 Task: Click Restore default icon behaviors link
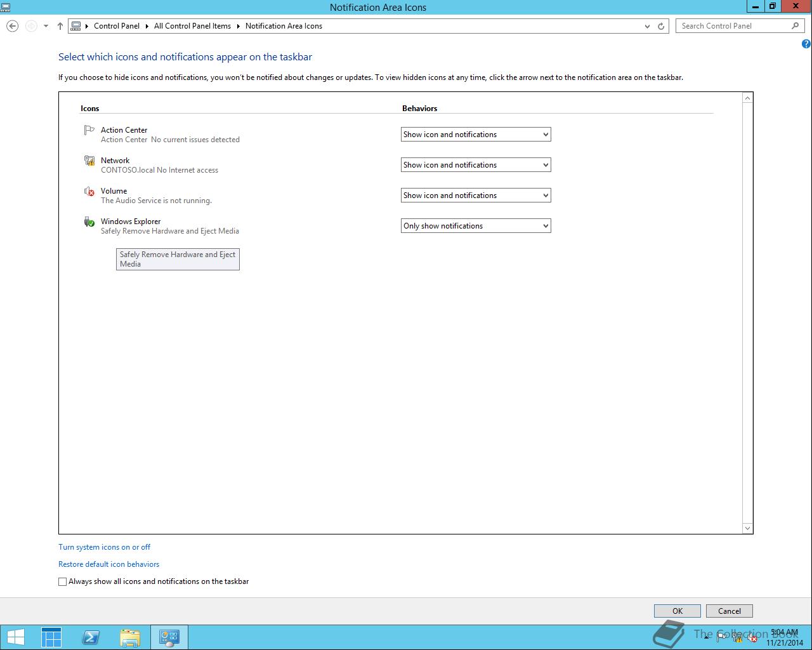pos(108,564)
